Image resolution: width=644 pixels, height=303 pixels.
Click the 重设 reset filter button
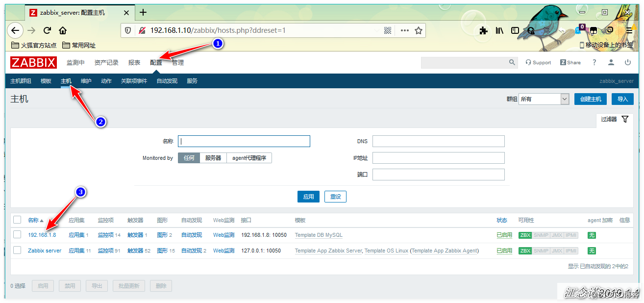(x=336, y=197)
